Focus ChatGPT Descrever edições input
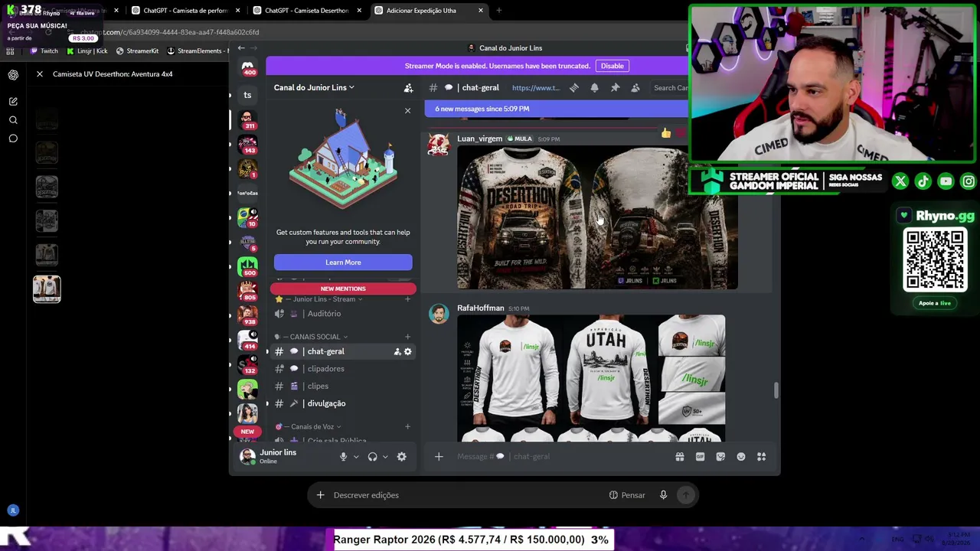The height and width of the screenshot is (551, 980). 467,495
